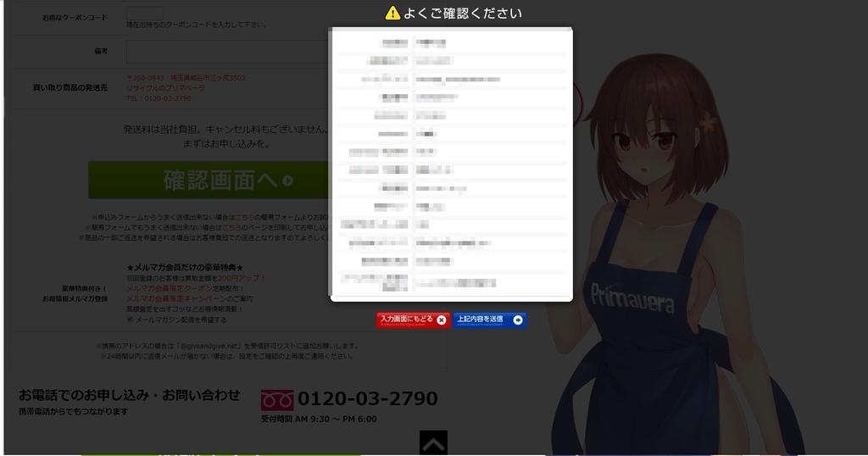The image size is (868, 456).
Task: Click the 0120-03-2790 large phone number
Action: (x=368, y=398)
